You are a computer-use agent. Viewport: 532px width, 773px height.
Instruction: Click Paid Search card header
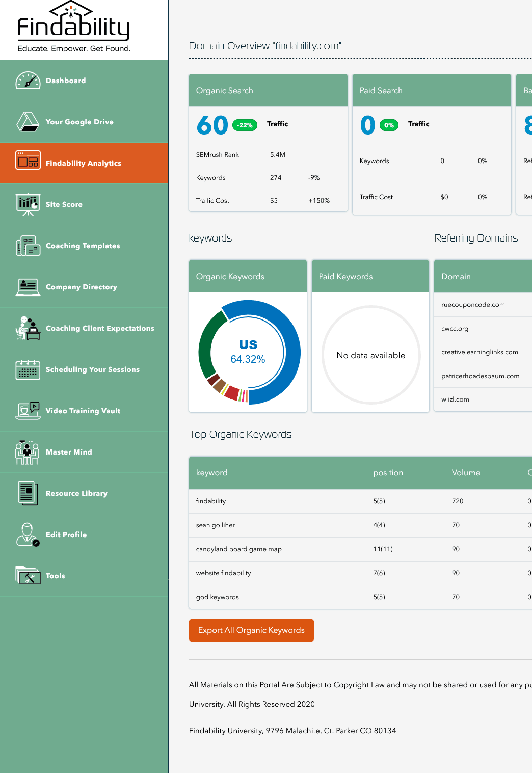[x=432, y=90]
